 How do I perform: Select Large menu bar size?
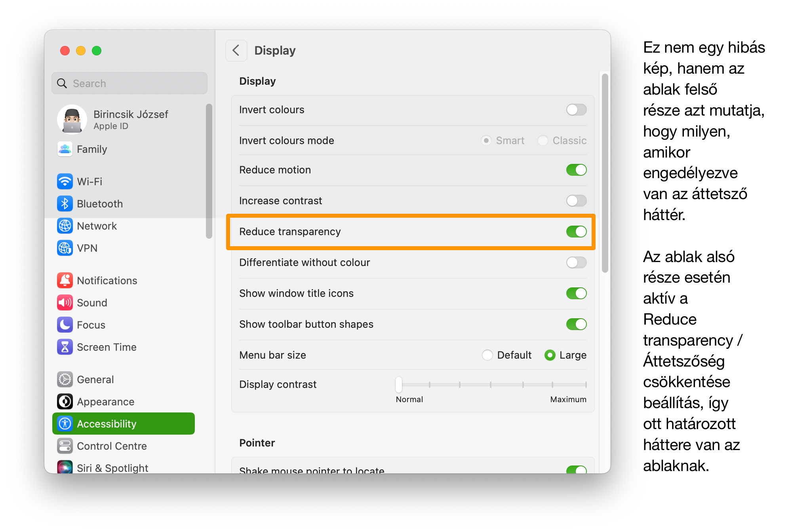pos(550,355)
